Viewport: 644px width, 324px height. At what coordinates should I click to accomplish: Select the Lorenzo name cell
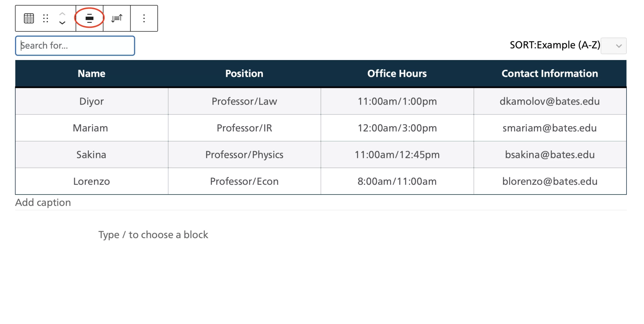click(92, 181)
